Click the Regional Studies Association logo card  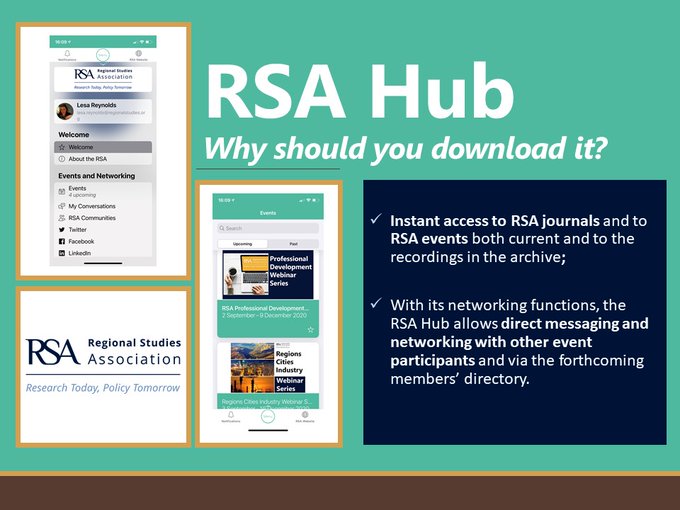pyautogui.click(x=104, y=366)
